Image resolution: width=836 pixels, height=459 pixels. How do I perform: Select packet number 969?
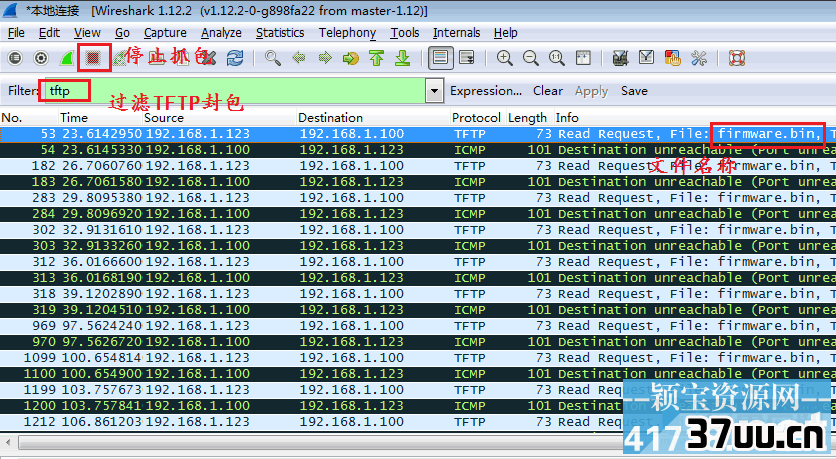tap(418, 326)
